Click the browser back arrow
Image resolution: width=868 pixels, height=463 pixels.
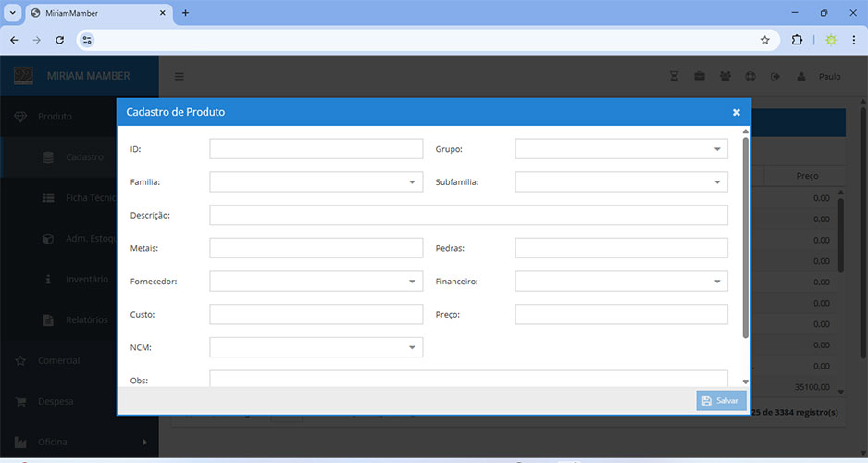14,40
